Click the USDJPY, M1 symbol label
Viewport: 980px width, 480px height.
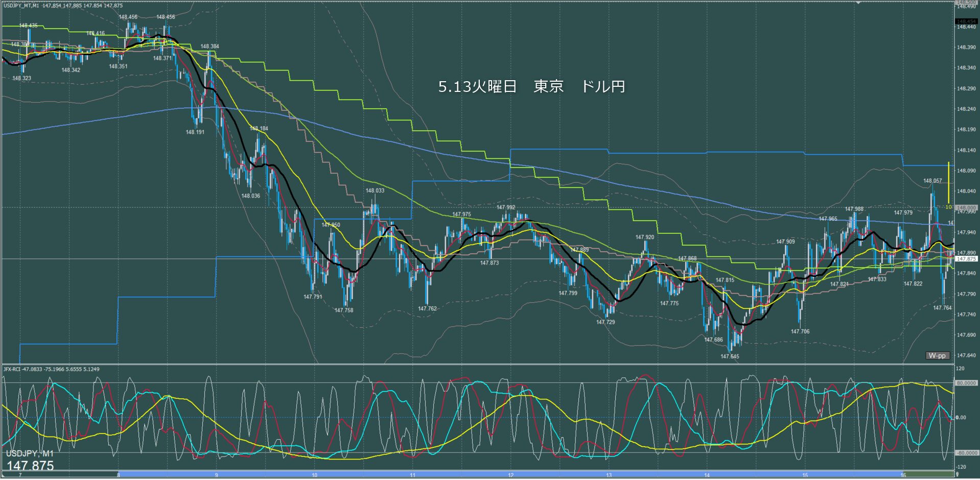click(x=30, y=453)
